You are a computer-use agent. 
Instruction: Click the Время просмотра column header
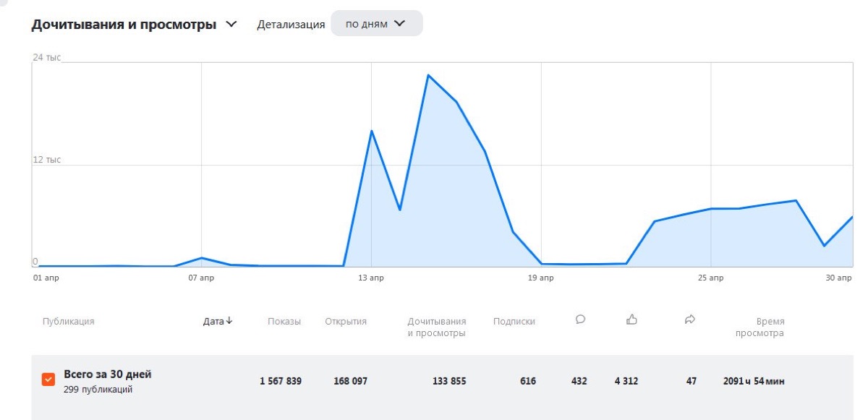pyautogui.click(x=759, y=327)
